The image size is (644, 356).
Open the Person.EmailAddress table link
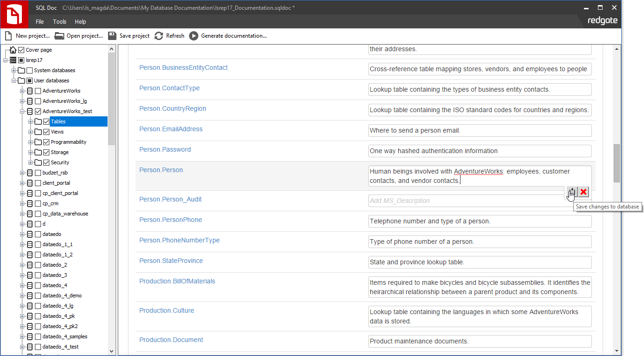tap(170, 129)
